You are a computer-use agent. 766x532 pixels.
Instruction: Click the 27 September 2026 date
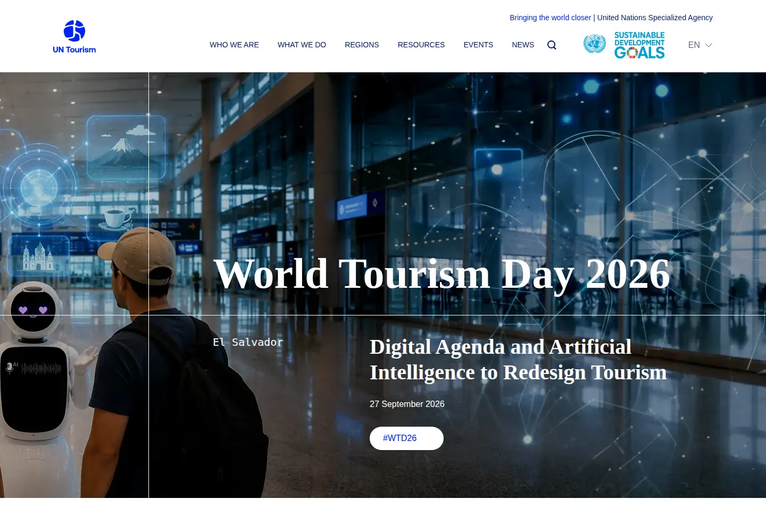(x=407, y=404)
